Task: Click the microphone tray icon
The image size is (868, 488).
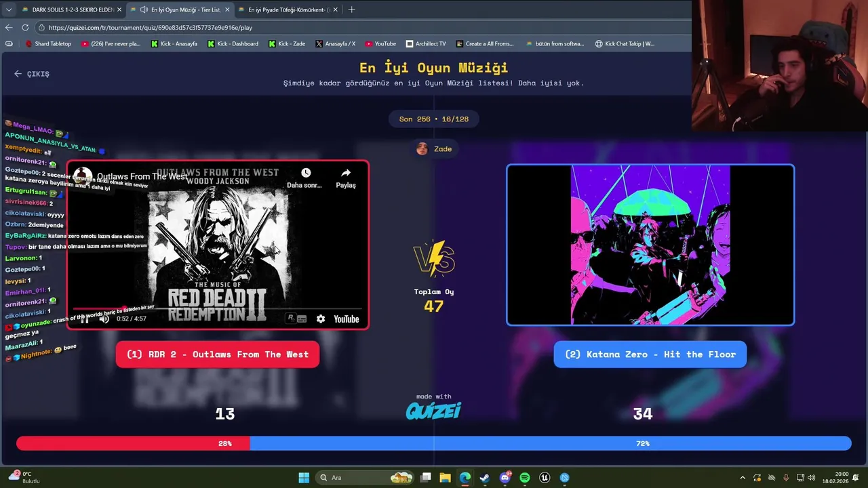Action: click(786, 478)
